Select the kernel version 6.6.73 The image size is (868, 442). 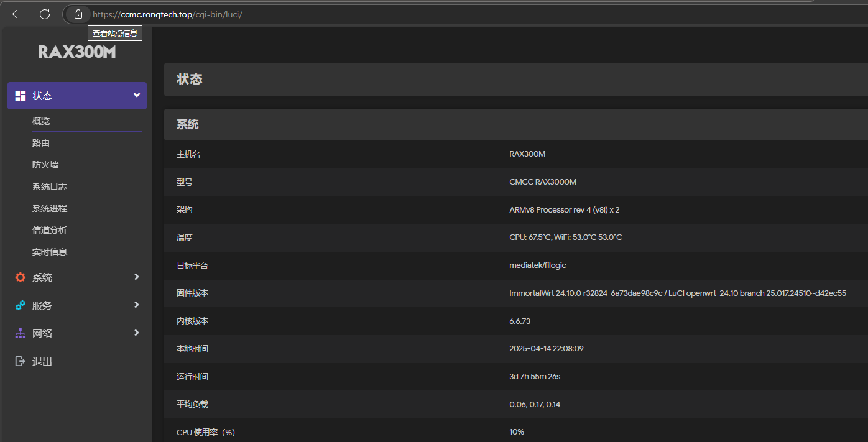[x=520, y=321]
